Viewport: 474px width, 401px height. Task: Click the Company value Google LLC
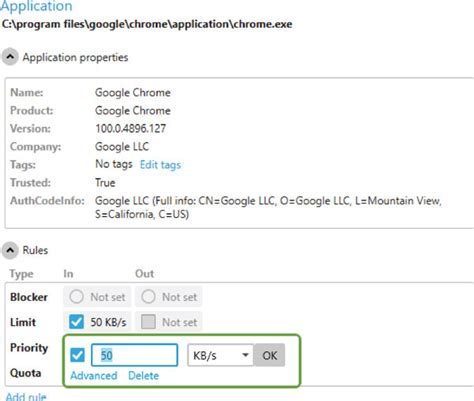[122, 147]
